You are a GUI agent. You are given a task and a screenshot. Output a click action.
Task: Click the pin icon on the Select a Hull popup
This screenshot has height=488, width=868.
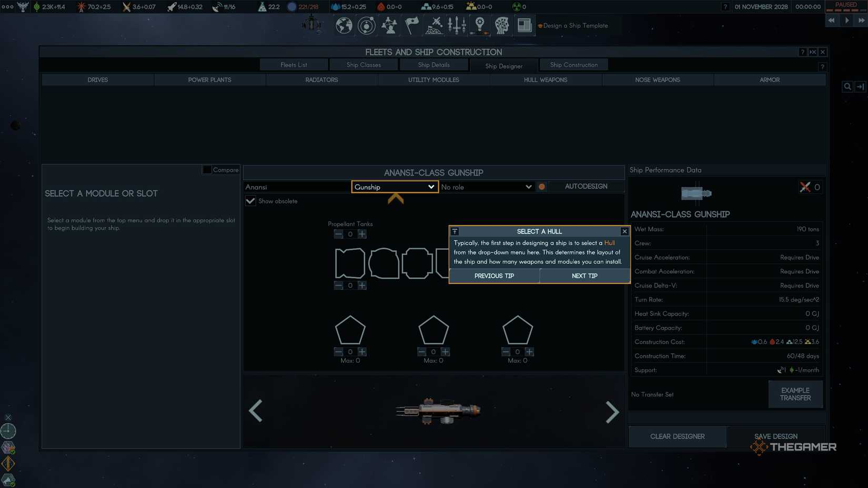click(455, 231)
